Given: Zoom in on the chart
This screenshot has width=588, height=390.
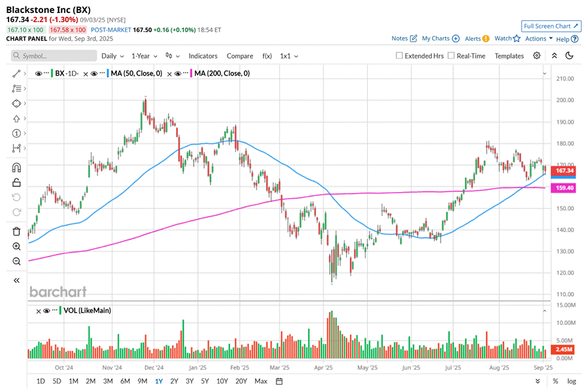Looking at the screenshot, I should [x=16, y=247].
